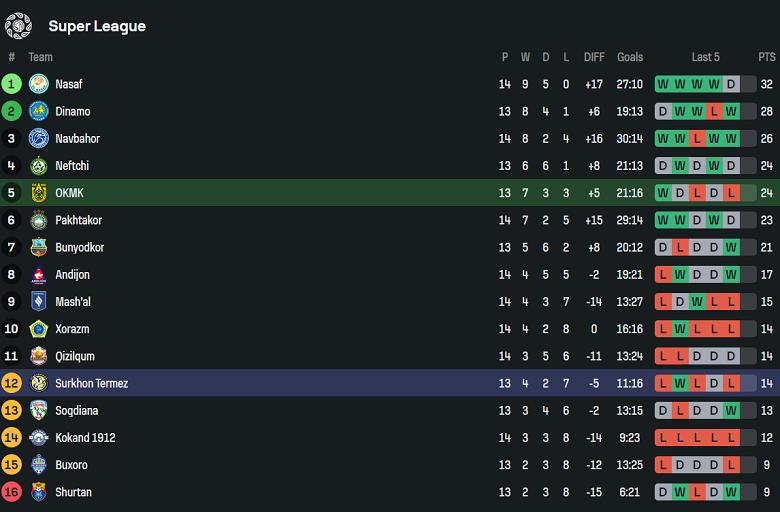Image resolution: width=780 pixels, height=512 pixels.
Task: Click the Super League logo icon
Action: [19, 26]
